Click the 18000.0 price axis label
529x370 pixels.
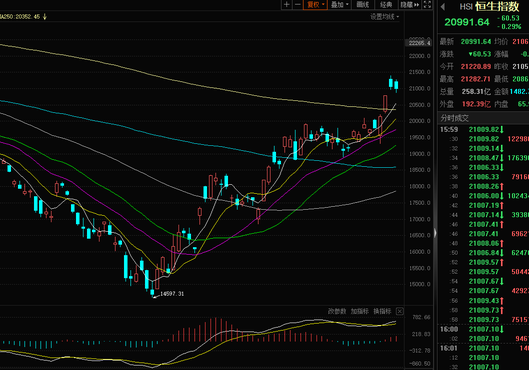coord(419,187)
